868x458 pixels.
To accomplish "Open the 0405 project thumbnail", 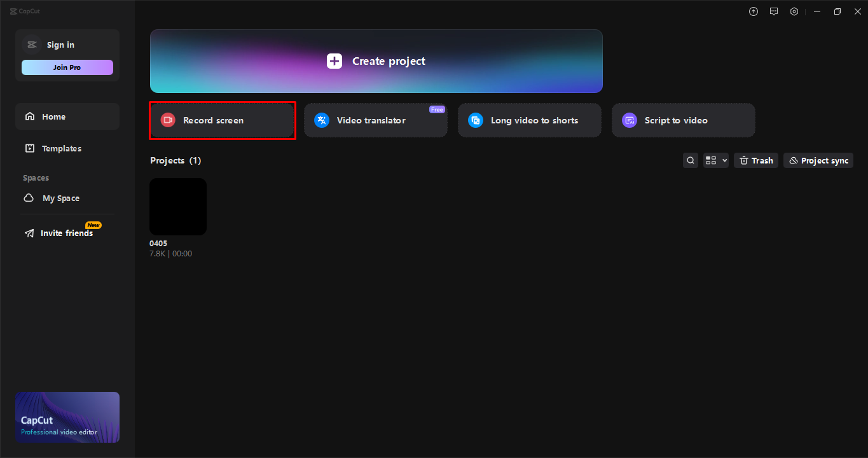I will pos(177,206).
